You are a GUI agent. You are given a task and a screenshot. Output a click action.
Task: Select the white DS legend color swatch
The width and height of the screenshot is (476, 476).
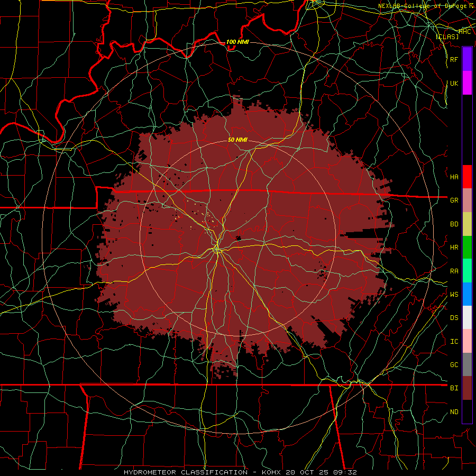(x=467, y=317)
